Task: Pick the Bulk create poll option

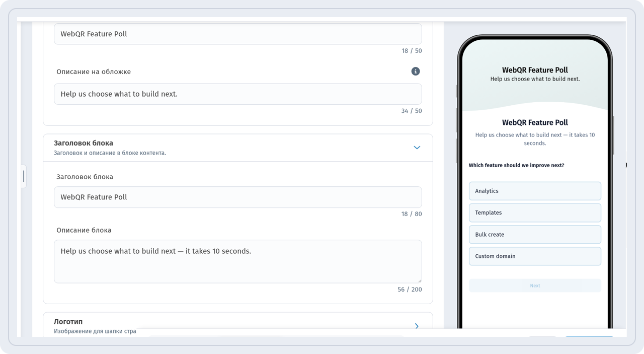Action: pos(535,235)
